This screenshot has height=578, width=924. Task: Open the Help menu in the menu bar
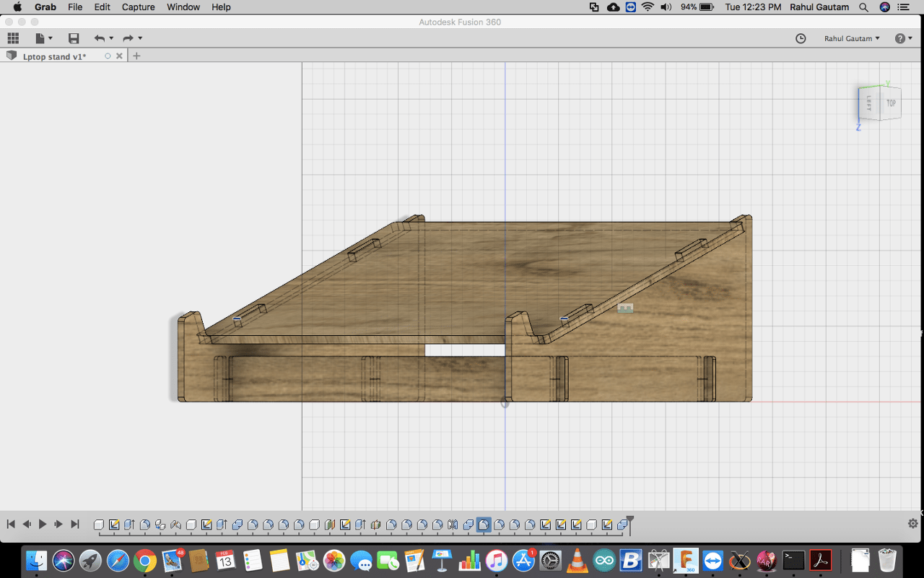pos(221,7)
